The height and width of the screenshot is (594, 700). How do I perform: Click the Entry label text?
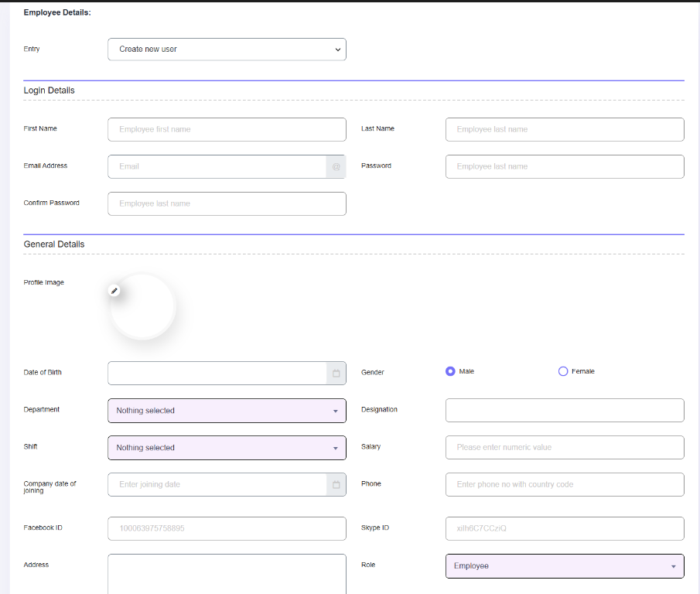coord(32,49)
